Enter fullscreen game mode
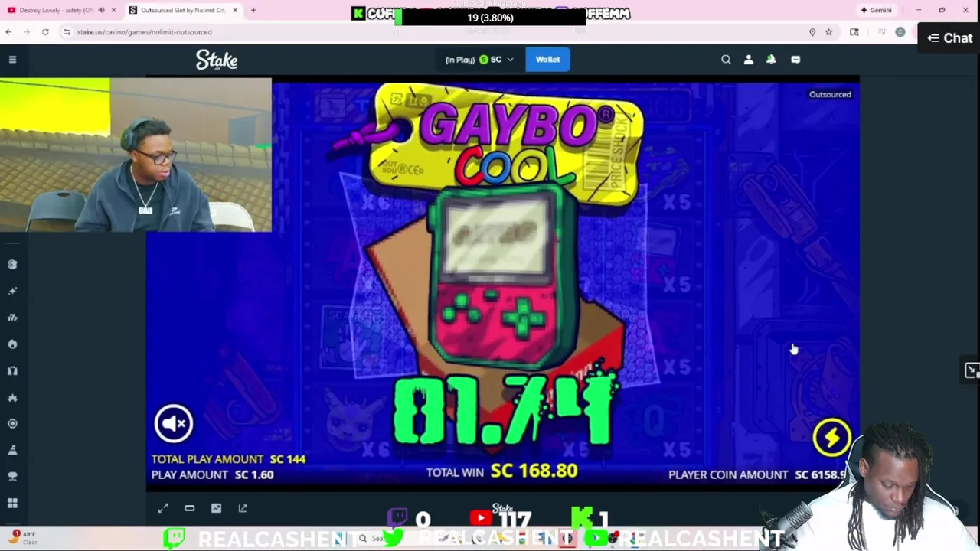 point(163,508)
